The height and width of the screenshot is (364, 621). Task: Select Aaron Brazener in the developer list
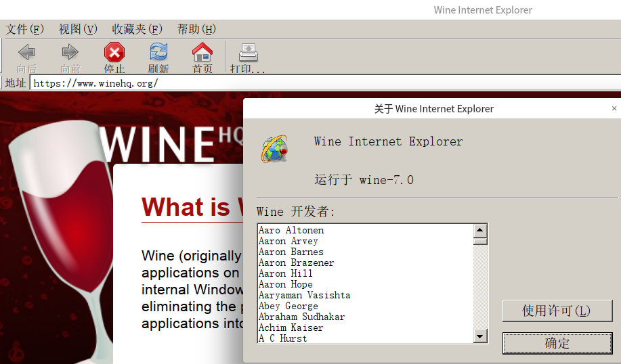(296, 263)
